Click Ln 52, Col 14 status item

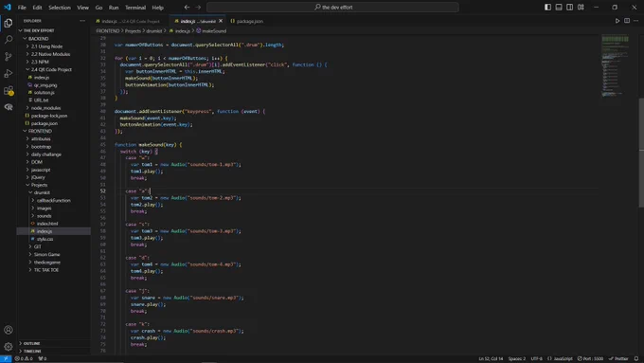[x=491, y=358]
